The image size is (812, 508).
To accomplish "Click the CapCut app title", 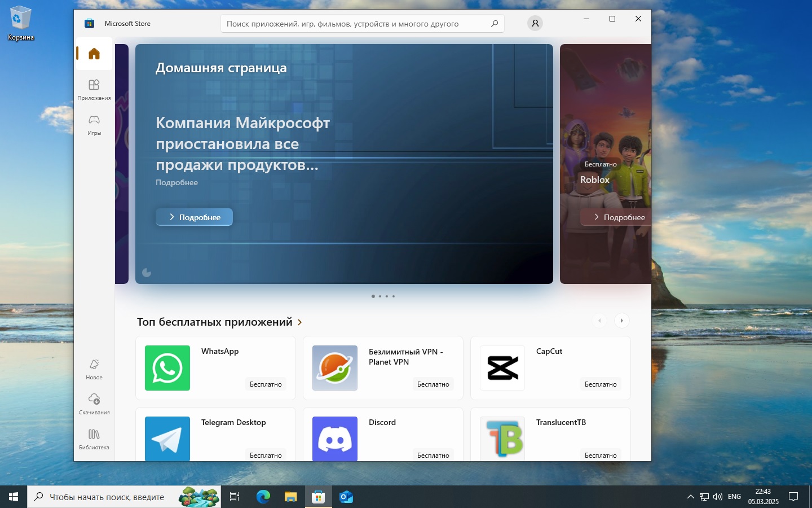I will (549, 351).
